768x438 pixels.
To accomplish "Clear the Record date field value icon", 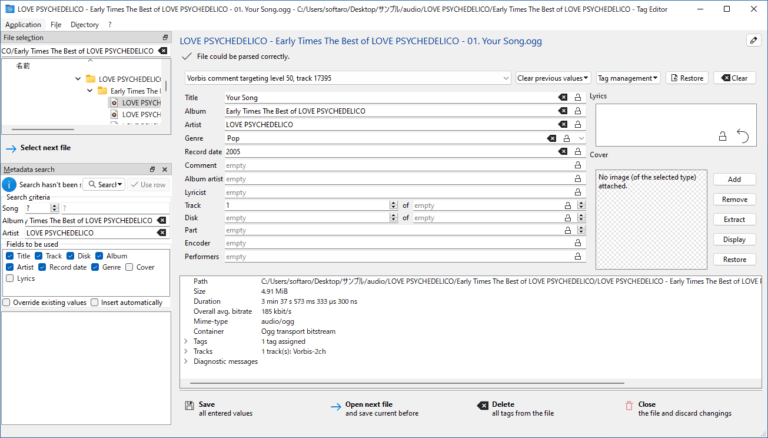I will tap(563, 152).
